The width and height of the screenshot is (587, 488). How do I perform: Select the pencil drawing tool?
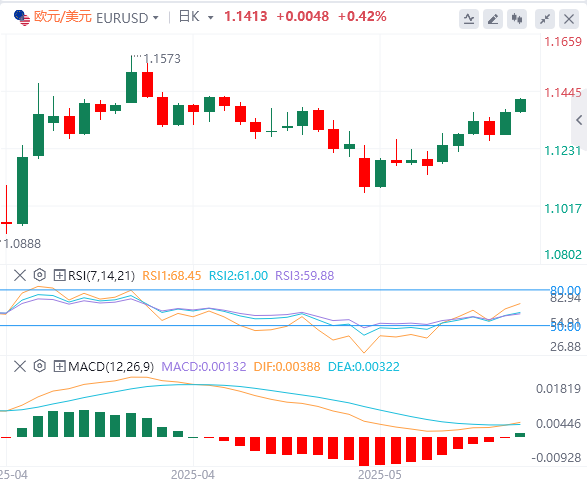click(x=493, y=19)
